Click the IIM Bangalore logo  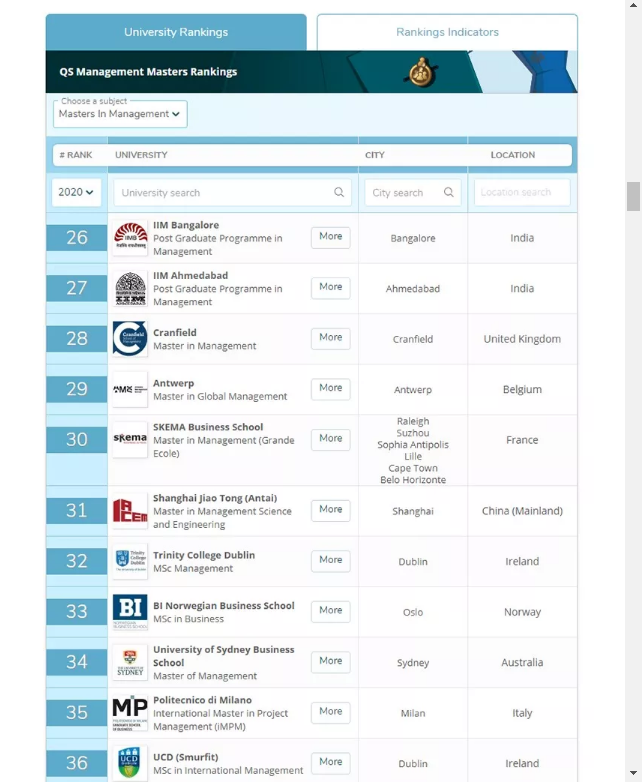[x=130, y=238]
